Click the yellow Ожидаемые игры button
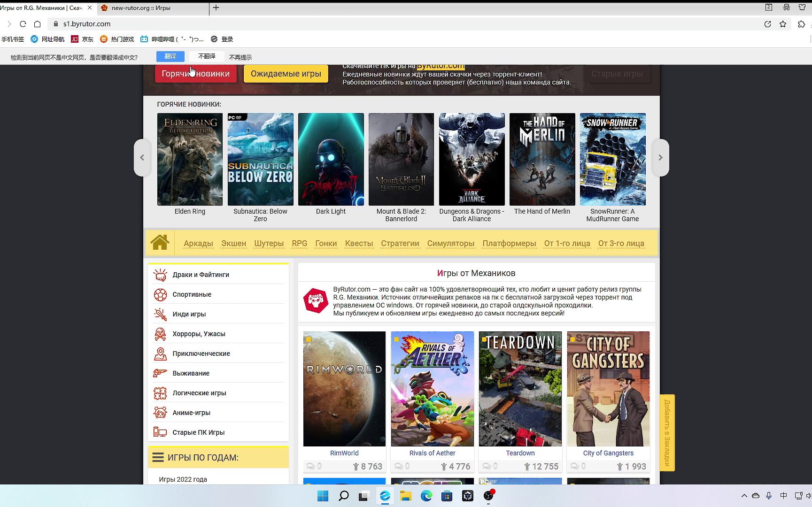The width and height of the screenshot is (812, 507). pos(286,74)
